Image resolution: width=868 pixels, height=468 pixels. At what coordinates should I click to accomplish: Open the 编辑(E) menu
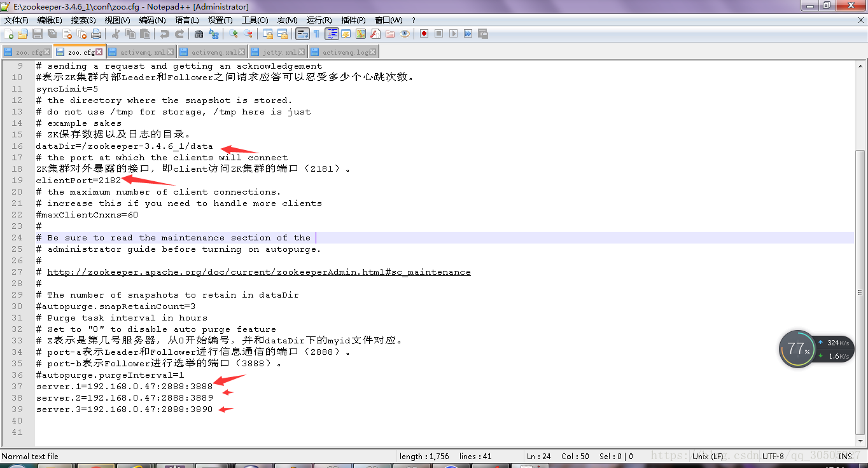tap(50, 20)
